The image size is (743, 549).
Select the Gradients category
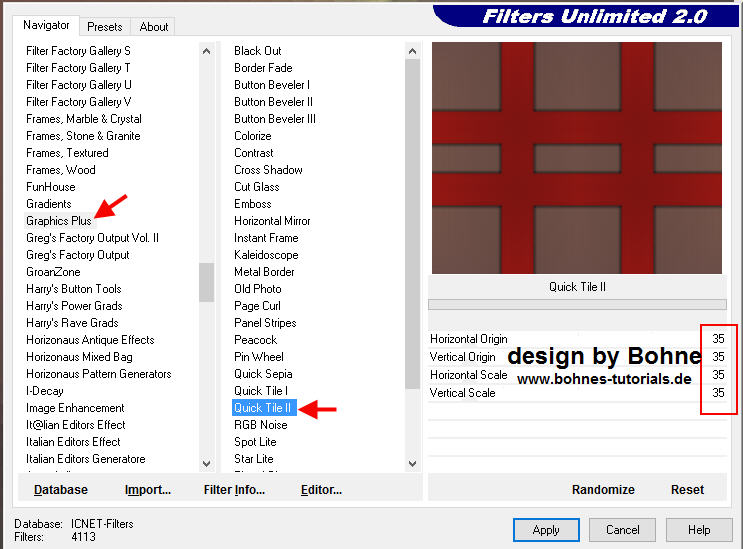point(49,204)
